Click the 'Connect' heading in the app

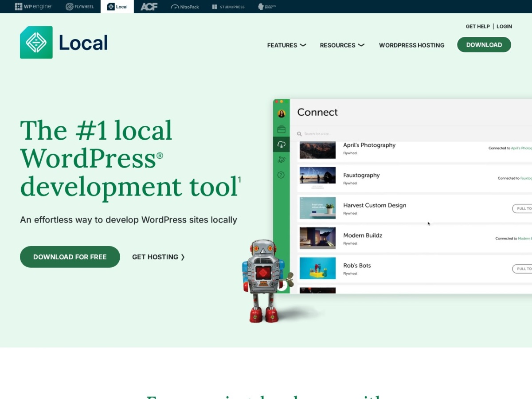click(x=317, y=112)
